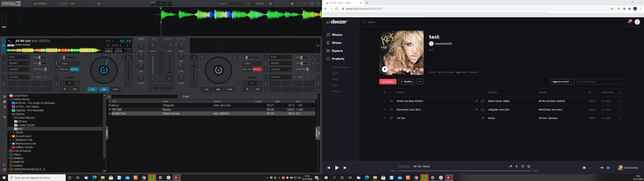Open Deezer Shows sidebar item

click(336, 43)
